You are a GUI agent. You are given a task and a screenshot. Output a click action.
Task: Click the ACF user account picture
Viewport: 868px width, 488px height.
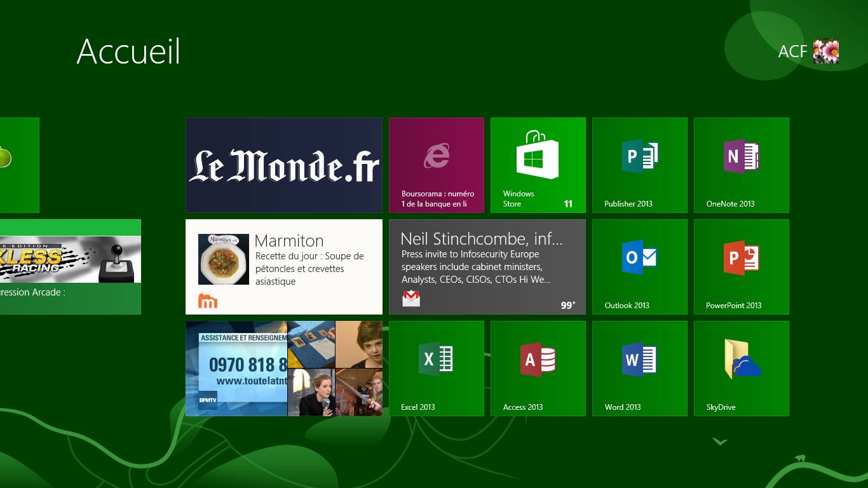point(826,51)
